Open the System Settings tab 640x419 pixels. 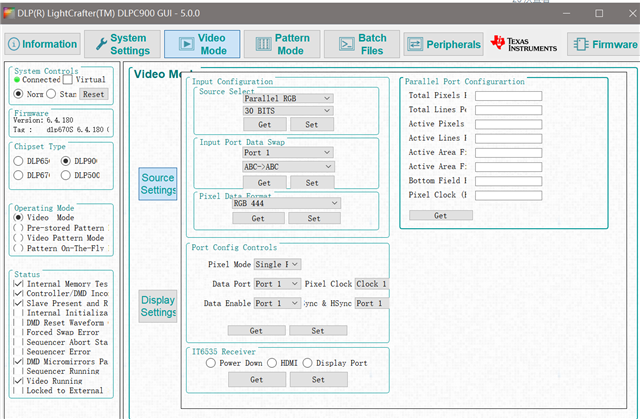coord(122,44)
